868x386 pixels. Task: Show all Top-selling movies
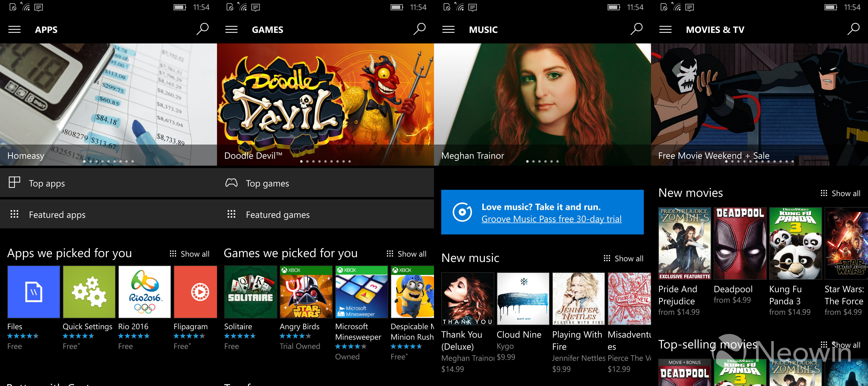click(840, 345)
